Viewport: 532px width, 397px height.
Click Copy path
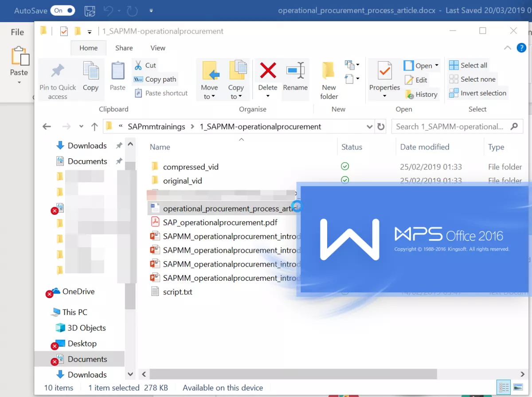tap(155, 79)
